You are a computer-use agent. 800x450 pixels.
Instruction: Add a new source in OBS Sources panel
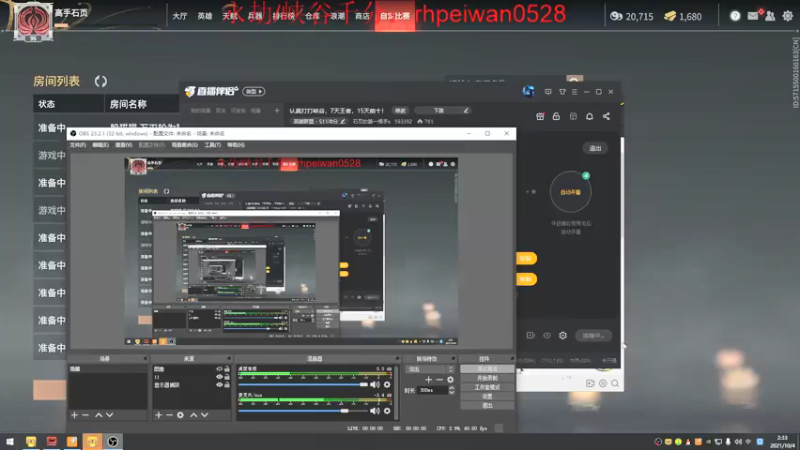click(159, 415)
